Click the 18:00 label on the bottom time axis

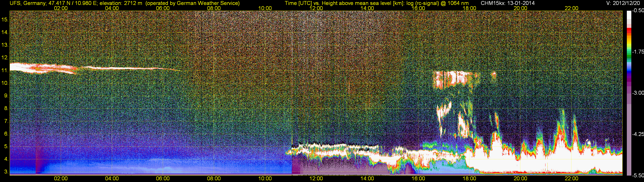(469, 179)
